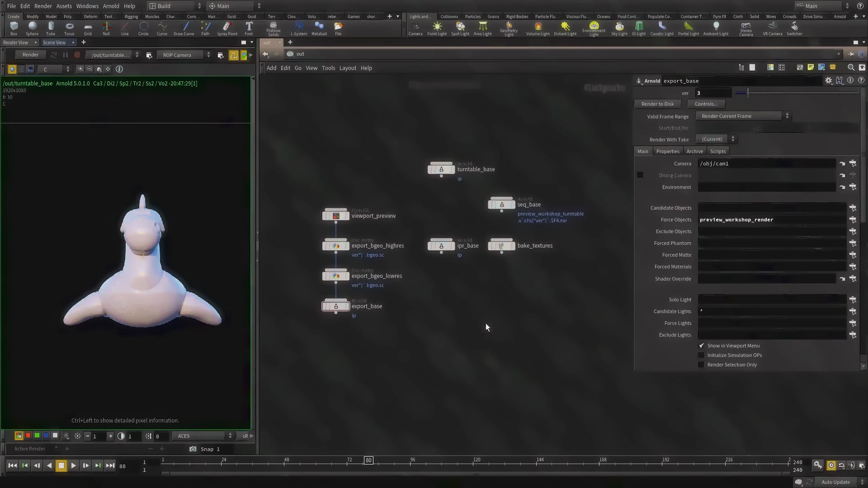Image resolution: width=868 pixels, height=488 pixels.
Task: Check Render Selection Only option
Action: [x=702, y=365]
